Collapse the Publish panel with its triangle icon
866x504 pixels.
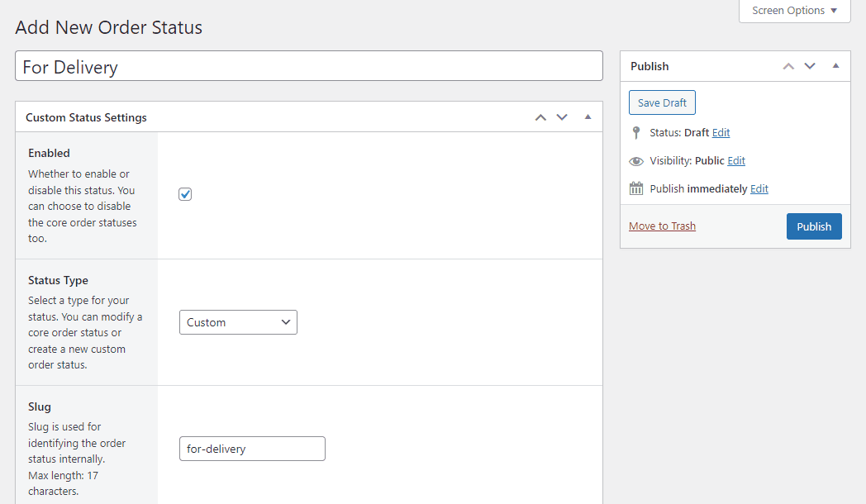835,65
